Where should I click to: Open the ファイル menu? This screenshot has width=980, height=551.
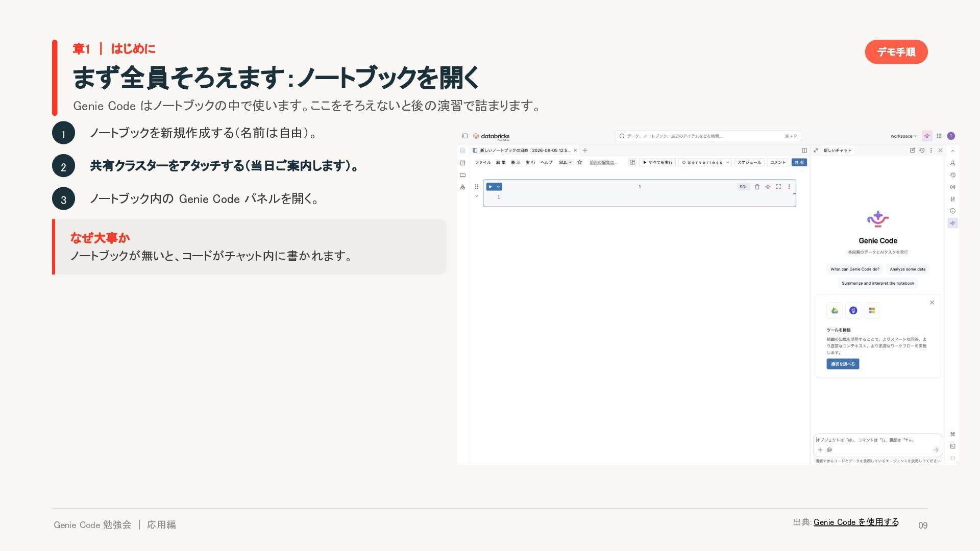coord(483,163)
